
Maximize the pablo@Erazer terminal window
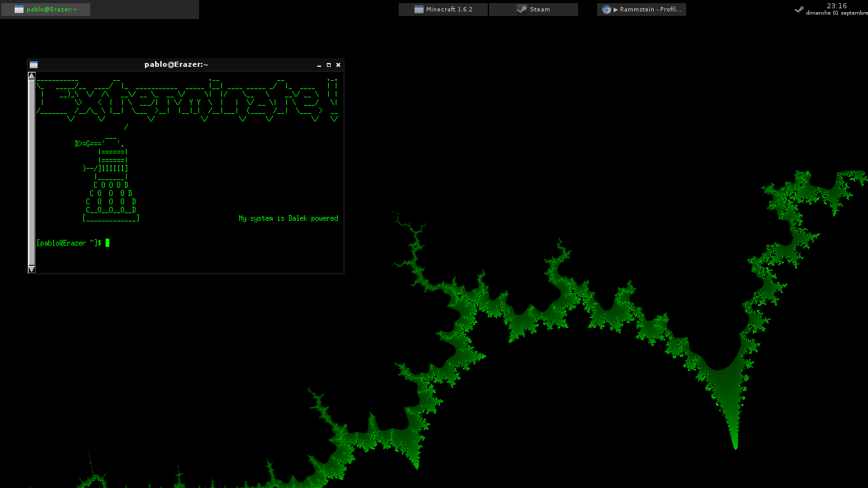coord(329,65)
